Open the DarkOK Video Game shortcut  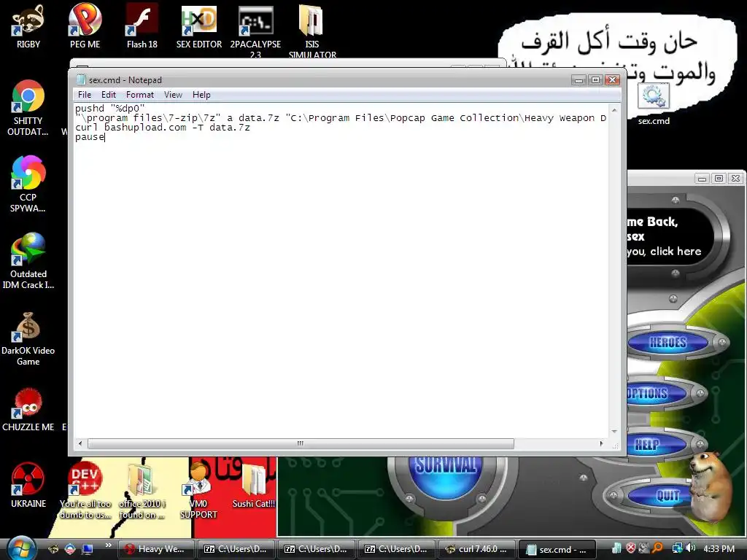pos(28,338)
